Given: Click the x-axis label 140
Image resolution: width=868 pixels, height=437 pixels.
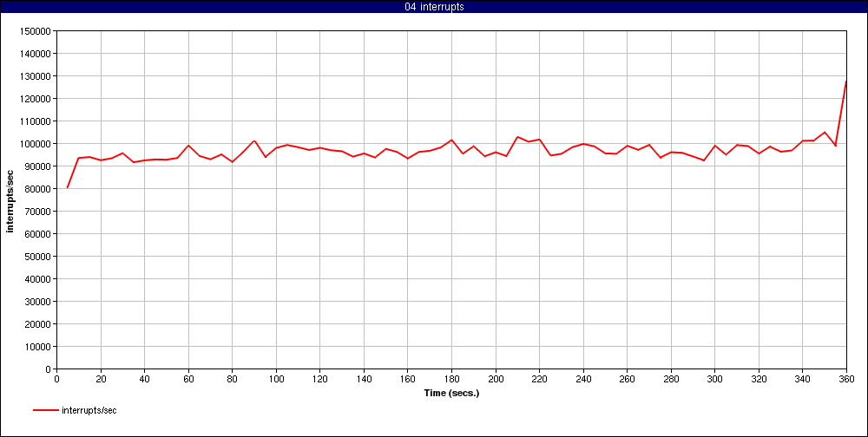Looking at the screenshot, I should click(x=364, y=379).
